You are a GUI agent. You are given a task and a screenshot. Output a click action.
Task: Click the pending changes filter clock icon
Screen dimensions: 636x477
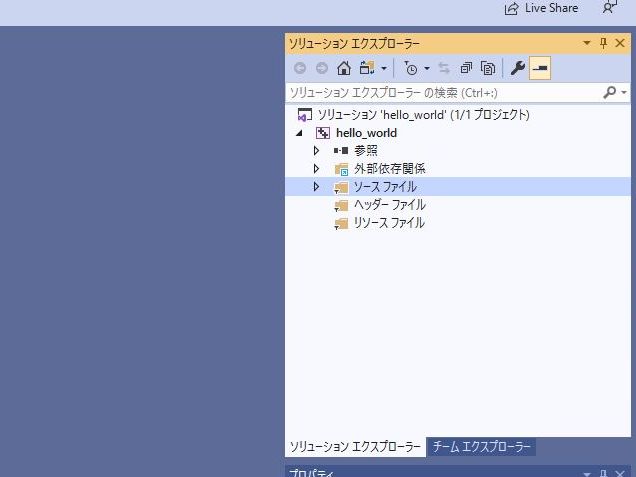pyautogui.click(x=411, y=68)
